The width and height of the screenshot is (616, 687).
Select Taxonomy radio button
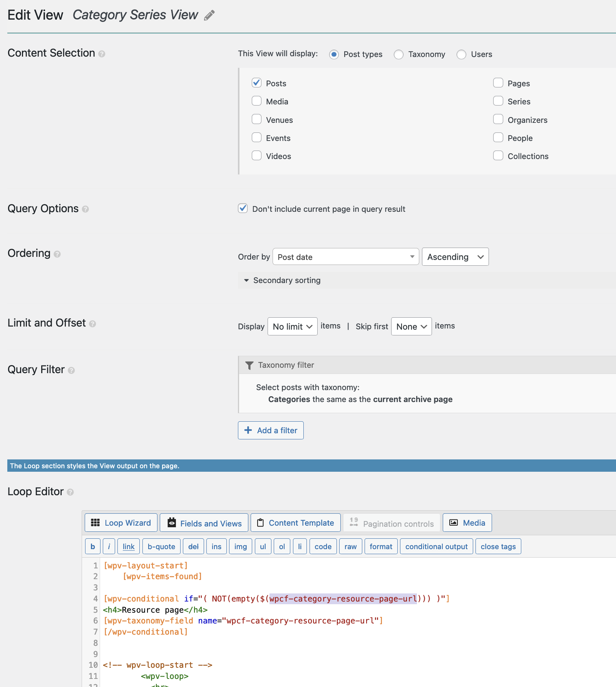click(399, 54)
